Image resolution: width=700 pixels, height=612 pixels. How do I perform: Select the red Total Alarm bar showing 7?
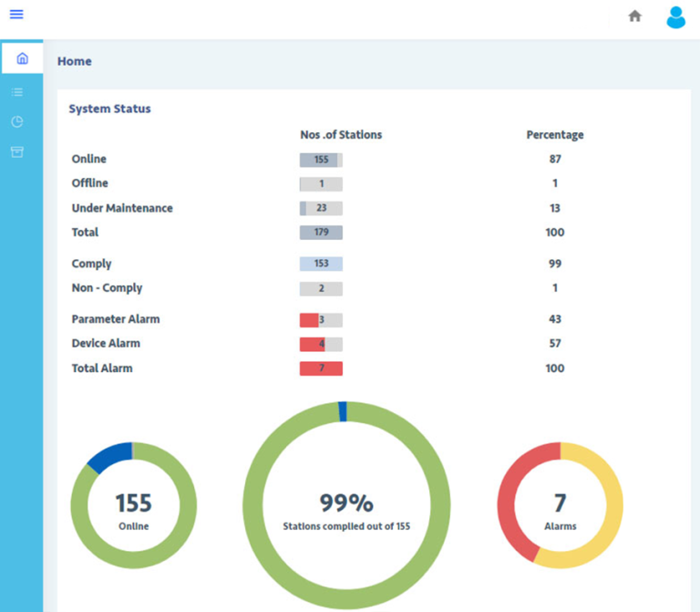[x=321, y=368]
